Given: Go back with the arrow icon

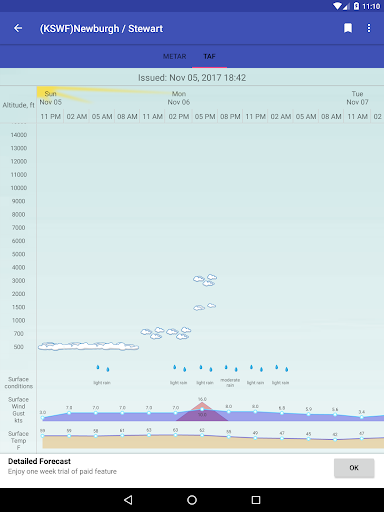Looking at the screenshot, I should point(18,28).
